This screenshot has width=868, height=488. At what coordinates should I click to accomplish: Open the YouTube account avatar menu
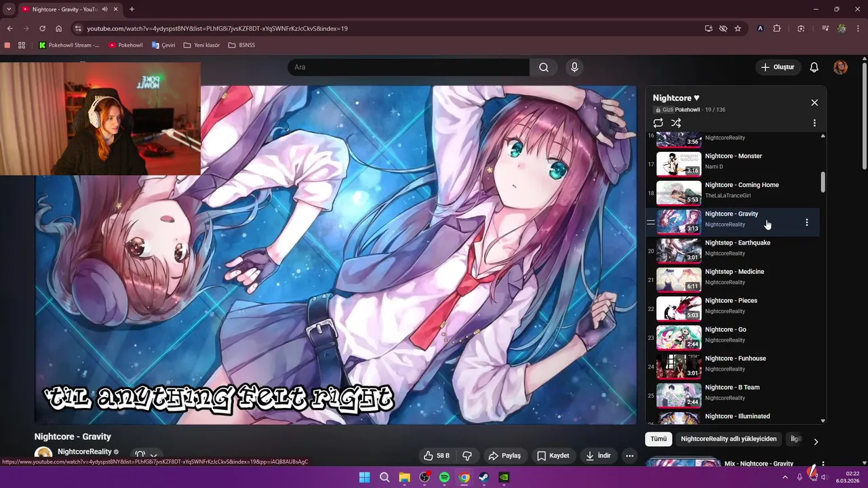(x=840, y=67)
